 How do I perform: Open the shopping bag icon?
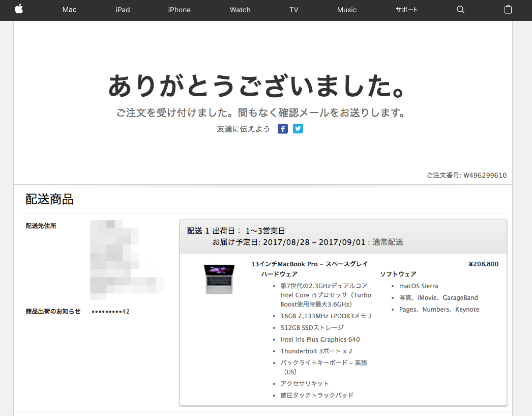click(508, 10)
